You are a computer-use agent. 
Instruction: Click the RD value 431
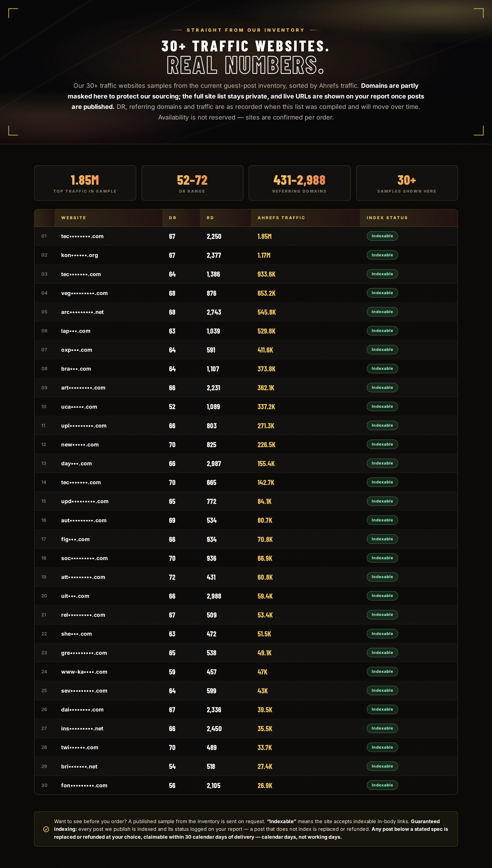(211, 577)
